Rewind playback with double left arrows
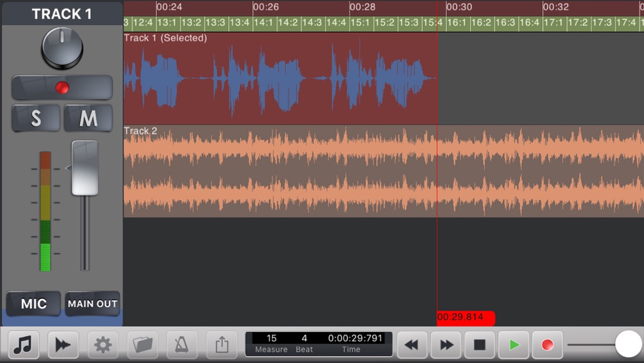The image size is (644, 363). (x=412, y=344)
